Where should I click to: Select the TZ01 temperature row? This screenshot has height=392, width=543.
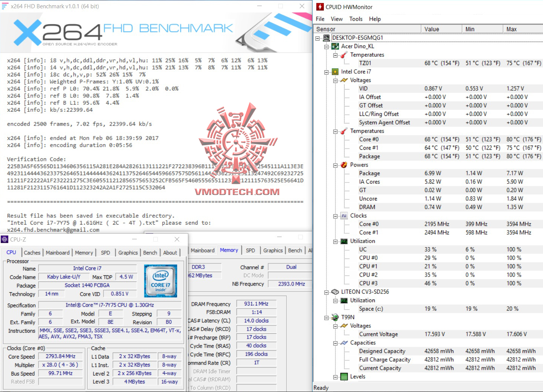(450, 63)
